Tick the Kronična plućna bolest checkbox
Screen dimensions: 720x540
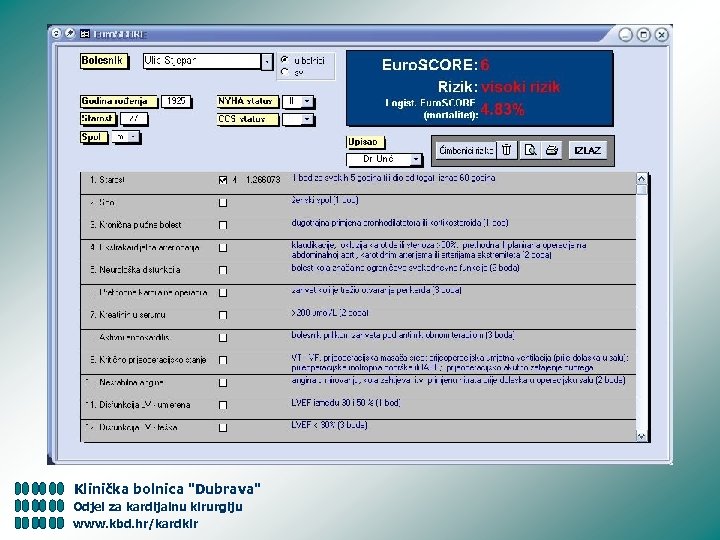(223, 225)
